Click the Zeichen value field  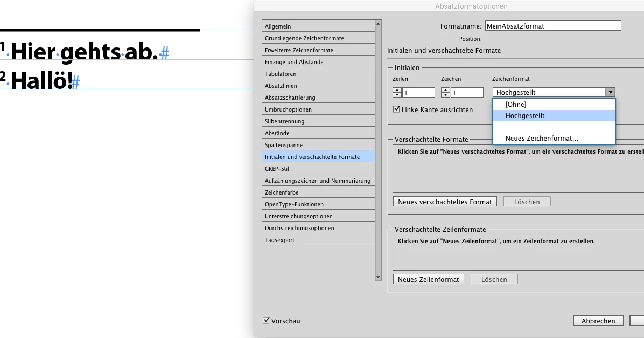pos(467,93)
